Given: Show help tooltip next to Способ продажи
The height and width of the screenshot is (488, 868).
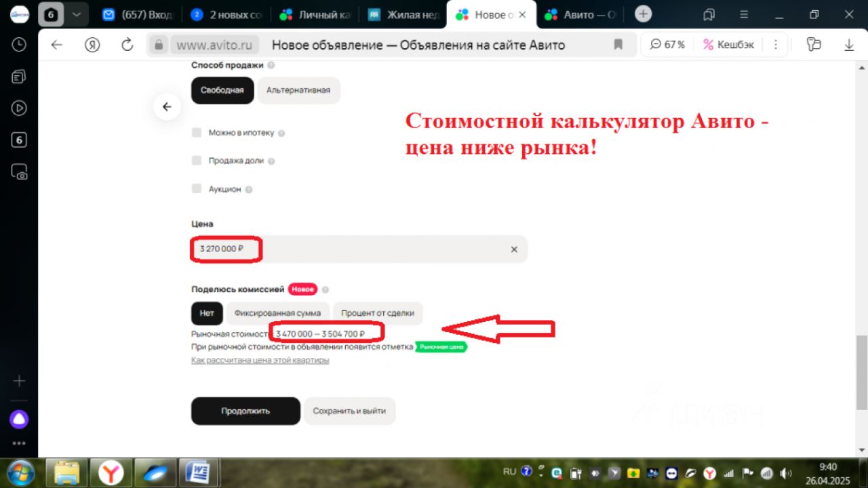Looking at the screenshot, I should (271, 66).
